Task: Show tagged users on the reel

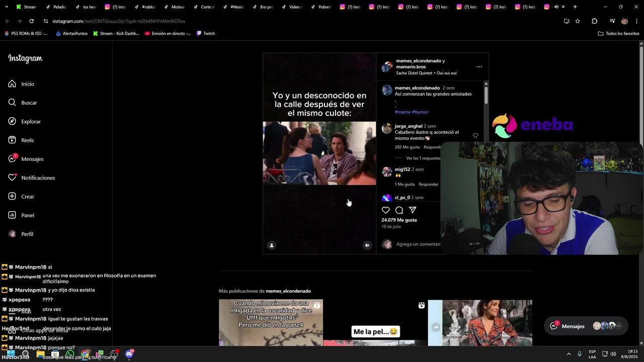Action: pyautogui.click(x=272, y=245)
